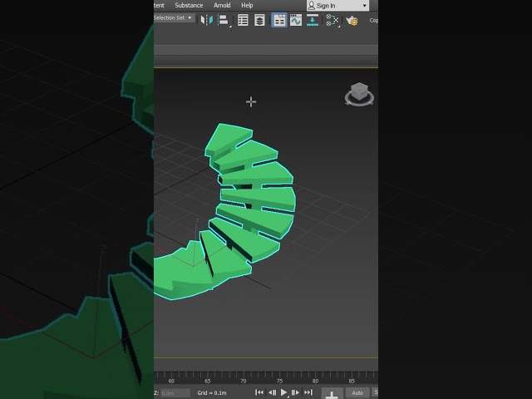Click the Mirror tool icon

(x=207, y=20)
